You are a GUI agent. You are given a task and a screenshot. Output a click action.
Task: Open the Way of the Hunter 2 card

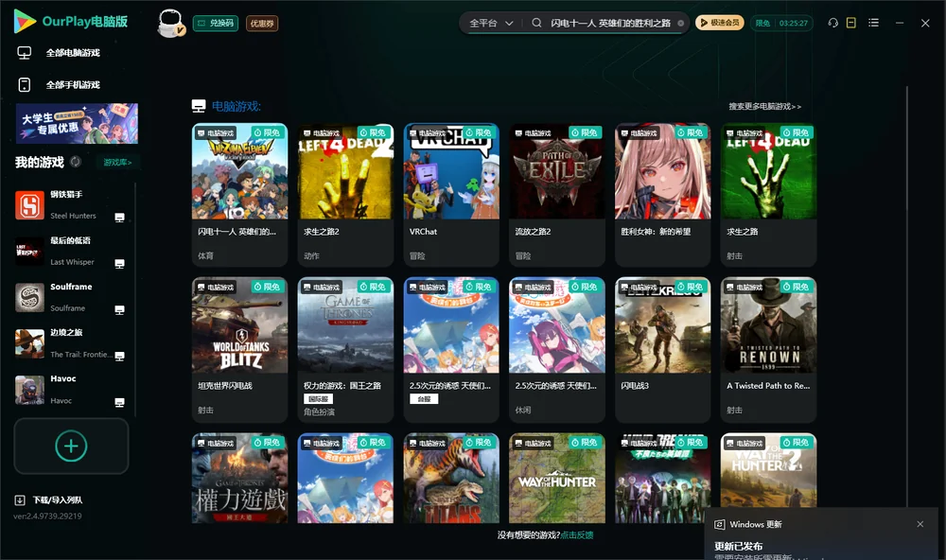(768, 471)
